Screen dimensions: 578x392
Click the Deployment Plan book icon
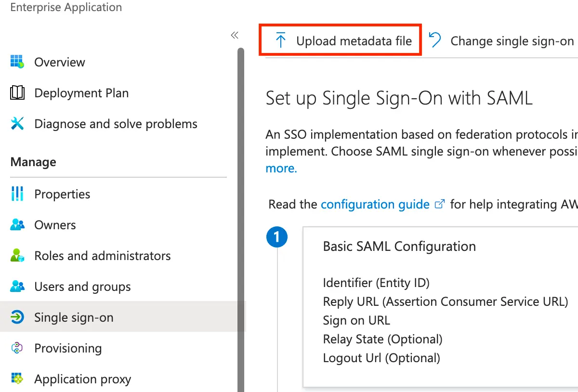(17, 93)
